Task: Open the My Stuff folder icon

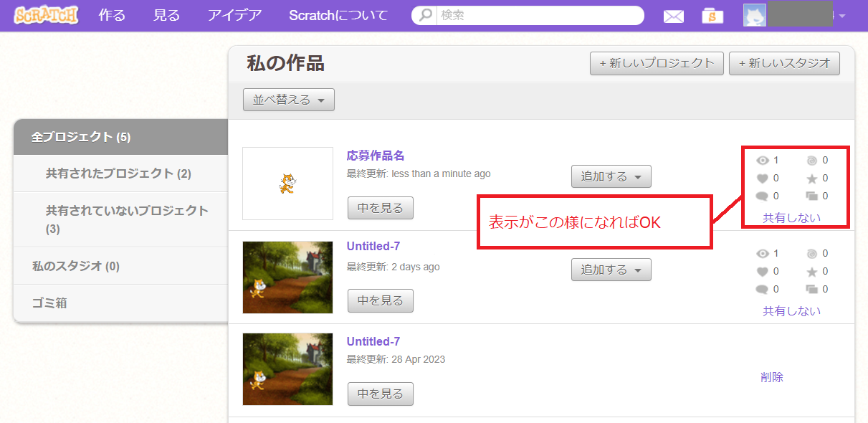Action: click(x=712, y=16)
